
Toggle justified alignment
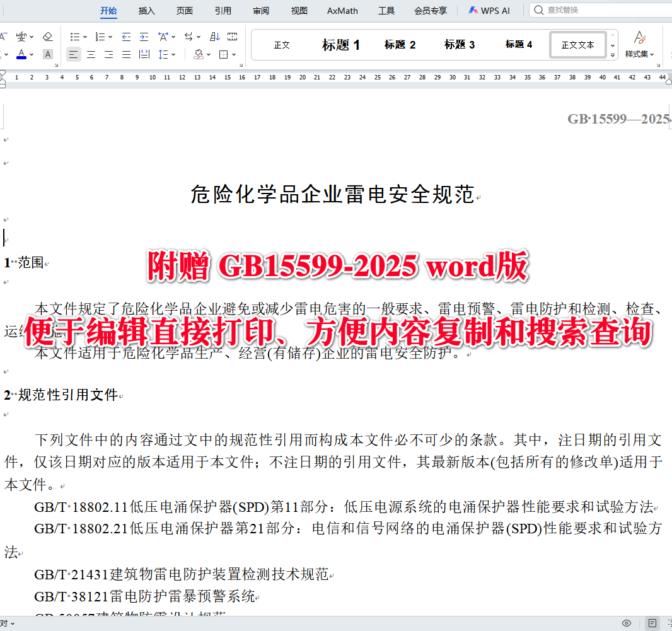pos(126,54)
